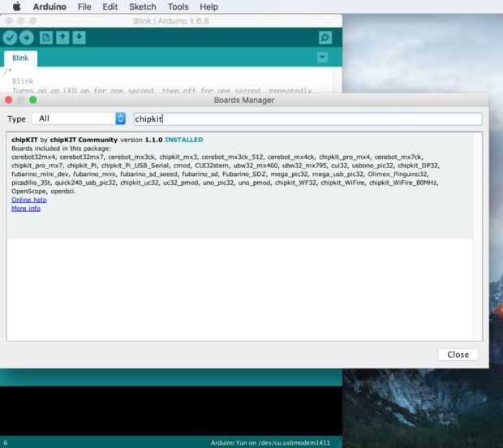Click the chipkit search field
This screenshot has height=448, width=503.
pyautogui.click(x=308, y=119)
